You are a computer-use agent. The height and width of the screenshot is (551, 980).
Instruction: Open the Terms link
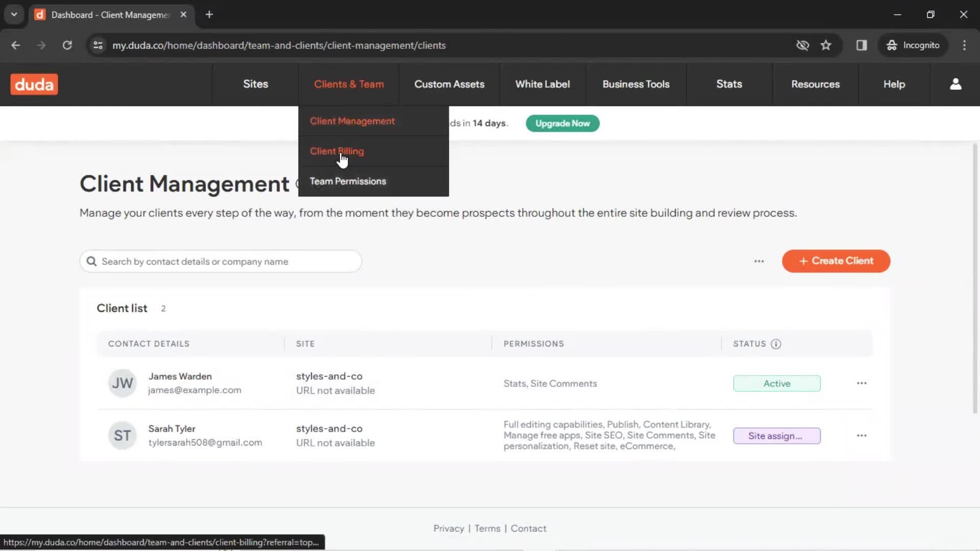pos(487,529)
